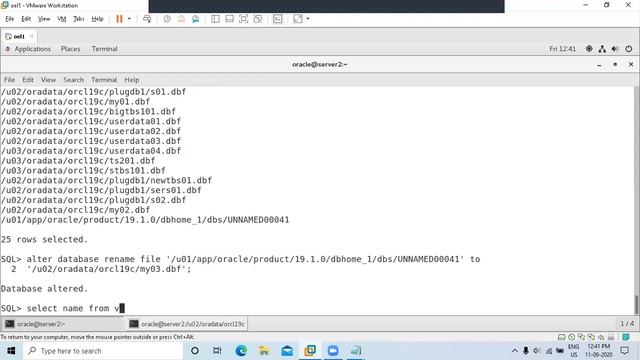Open the VM menu

click(x=62, y=19)
